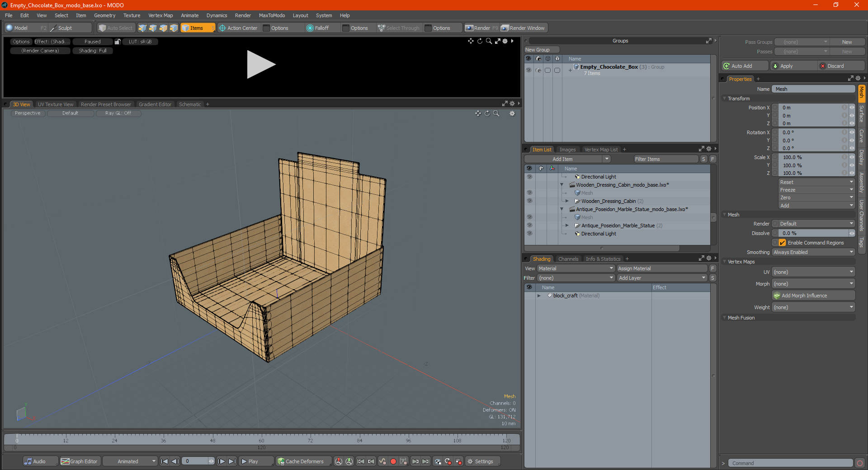Go to the first frame
Screen dimensions: 868x470
pyautogui.click(x=165, y=461)
